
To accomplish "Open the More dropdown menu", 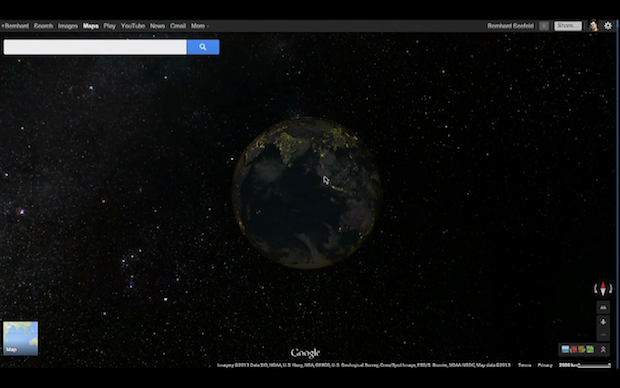I will pos(200,26).
